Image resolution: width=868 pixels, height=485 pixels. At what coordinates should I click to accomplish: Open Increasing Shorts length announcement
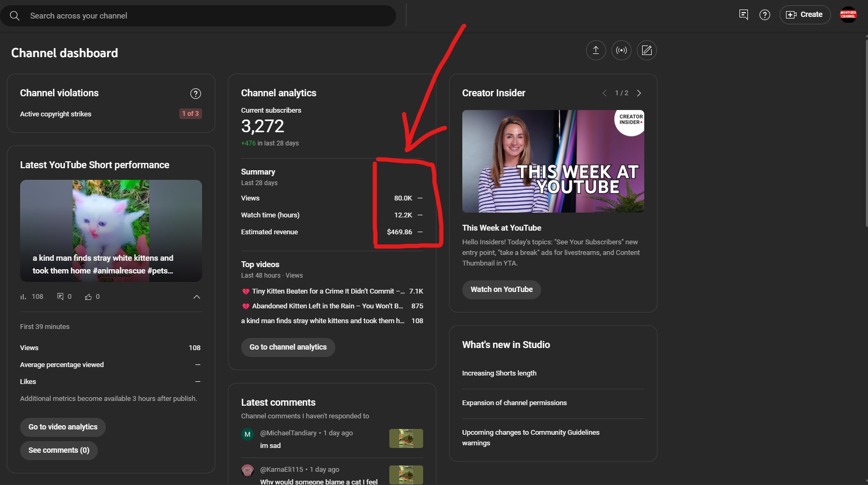coord(499,373)
